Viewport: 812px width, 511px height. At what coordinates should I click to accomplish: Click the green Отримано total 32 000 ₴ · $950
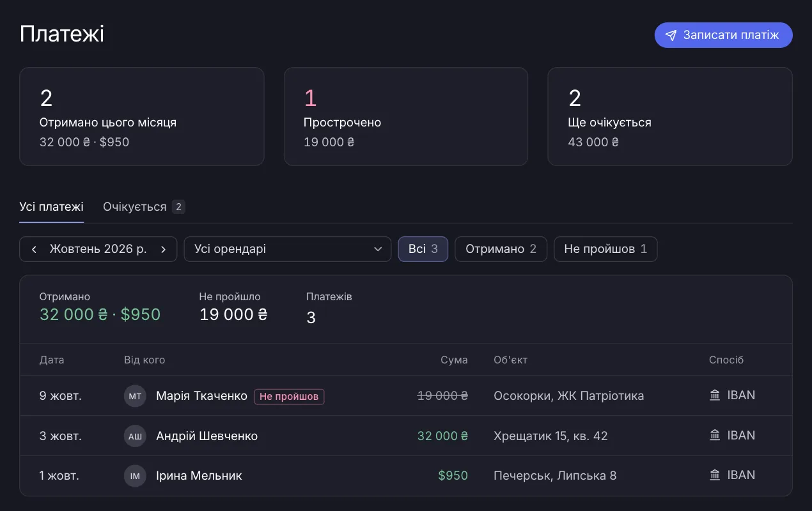(100, 314)
